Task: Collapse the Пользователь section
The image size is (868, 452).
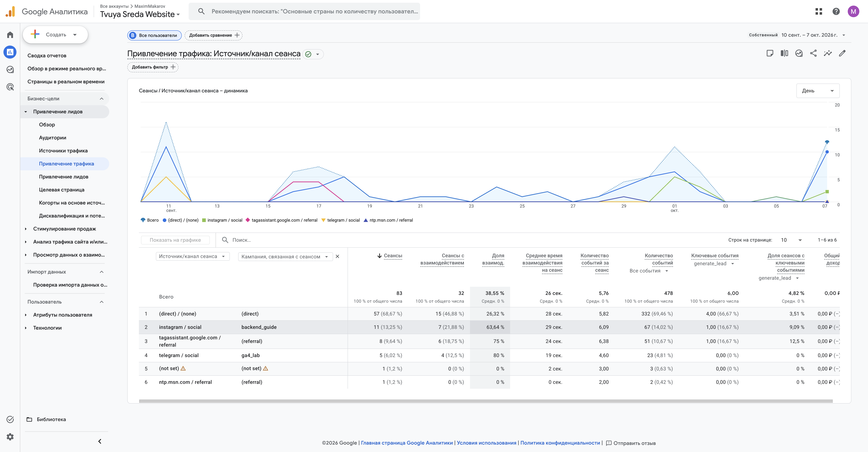Action: (x=101, y=302)
